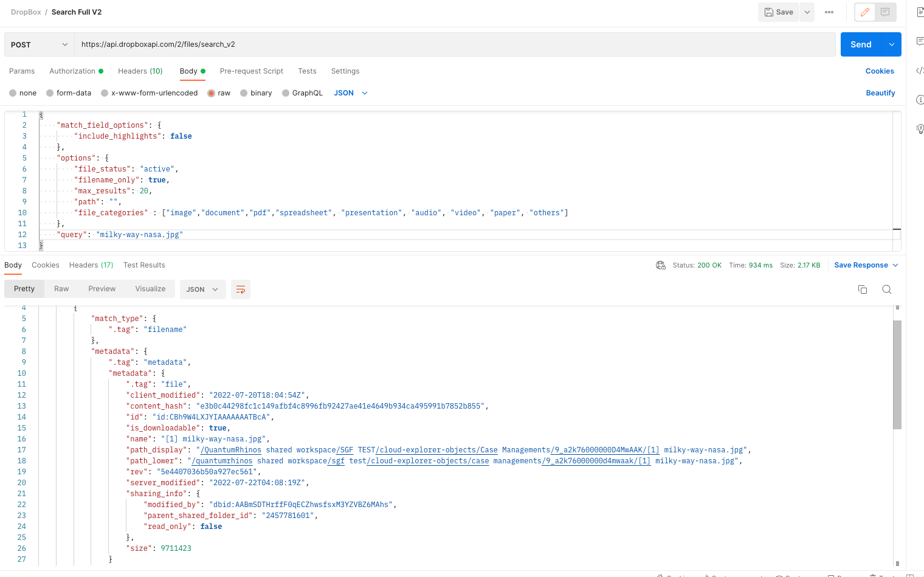Image resolution: width=924 pixels, height=577 pixels.
Task: Open the blue Cookies link under Send
Action: point(880,71)
